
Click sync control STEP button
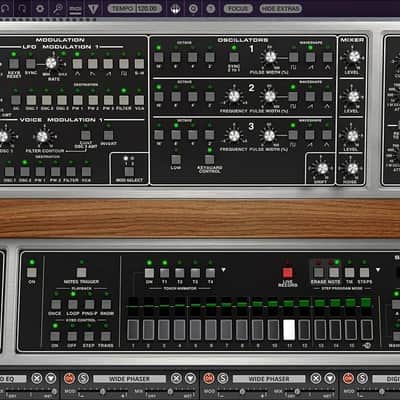click(x=89, y=336)
